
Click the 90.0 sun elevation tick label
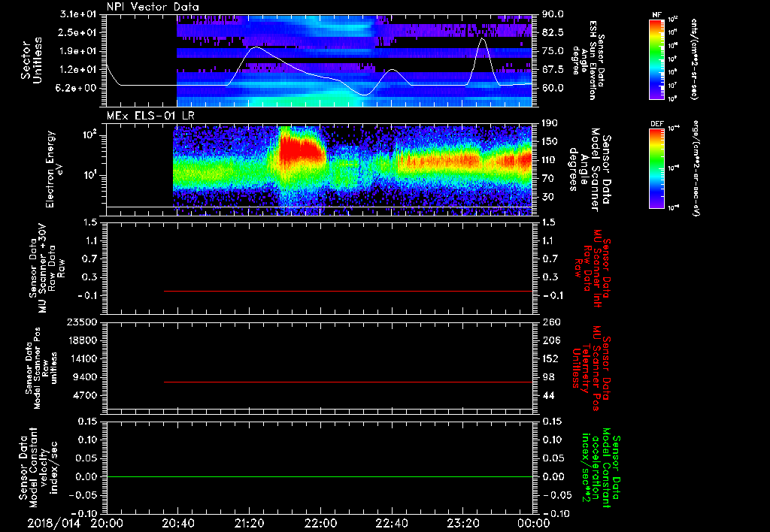tap(553, 14)
